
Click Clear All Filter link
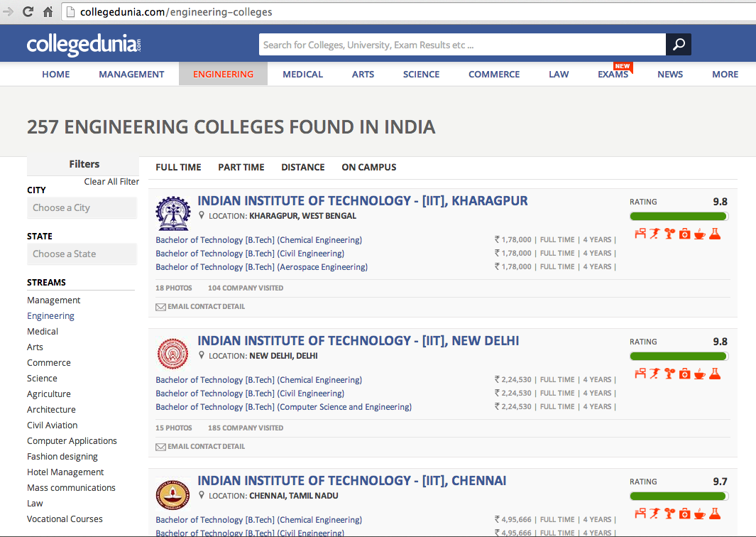[111, 181]
